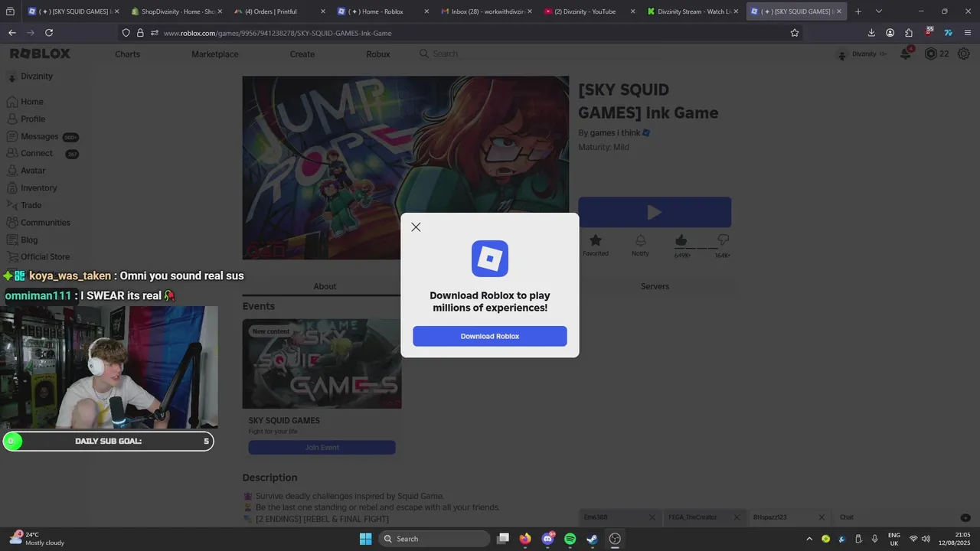The height and width of the screenshot is (551, 980).
Task: Open Create in the Roblox header
Action: (302, 54)
